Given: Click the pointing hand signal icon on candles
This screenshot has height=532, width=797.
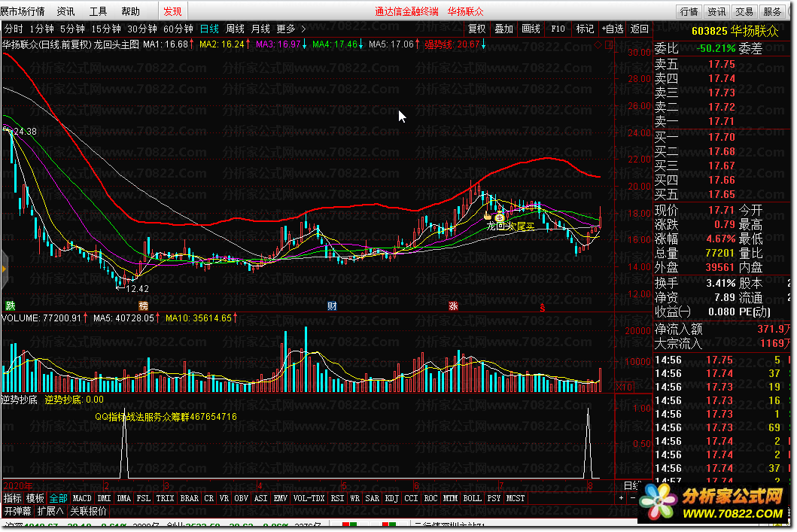Looking at the screenshot, I should click(x=488, y=215).
